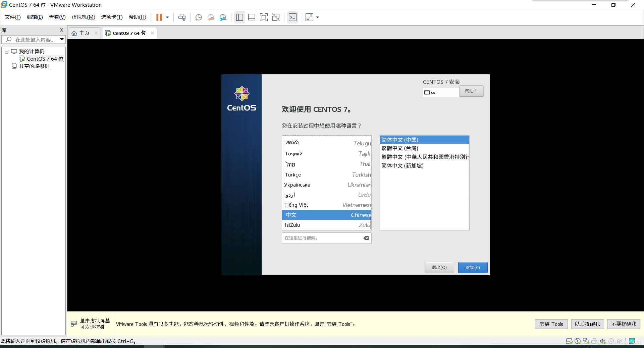Select Urdu language row
Viewport: 644px width, 348px height.
tap(327, 195)
